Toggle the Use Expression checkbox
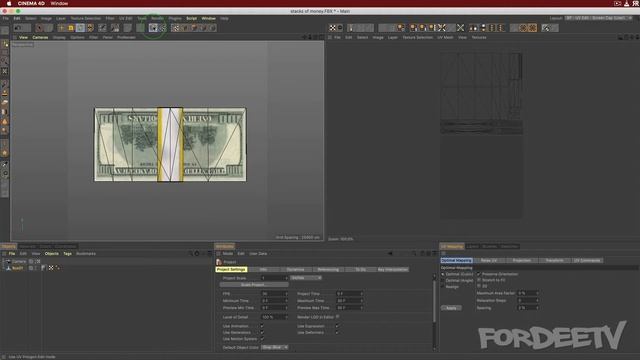 [x=337, y=326]
